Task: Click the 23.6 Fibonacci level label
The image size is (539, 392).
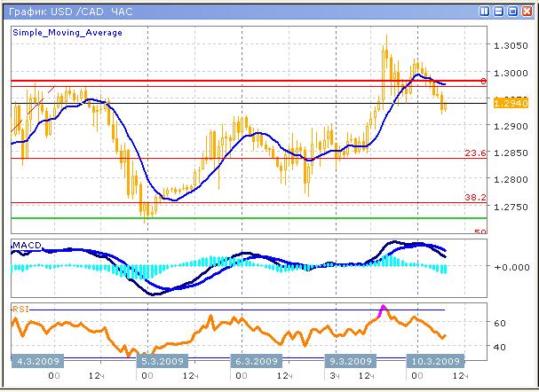Action: (476, 153)
